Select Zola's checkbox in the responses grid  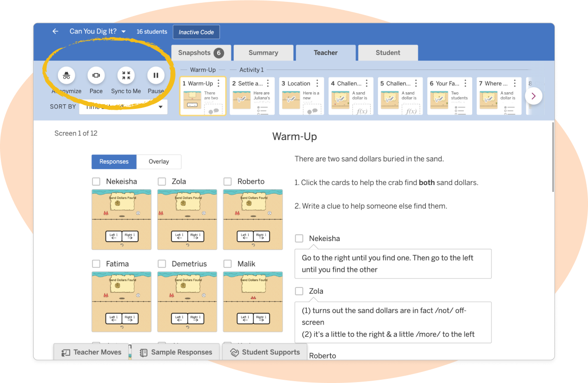coord(162,181)
